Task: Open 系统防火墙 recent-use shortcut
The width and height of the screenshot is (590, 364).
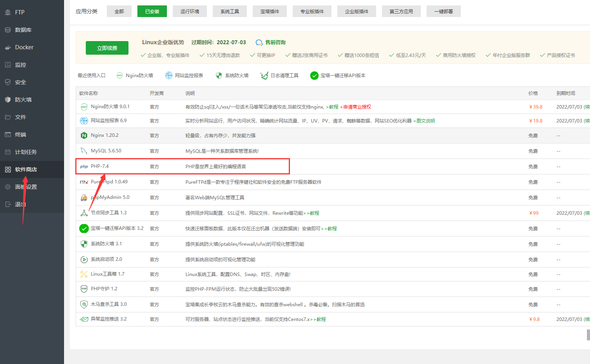Action: pyautogui.click(x=232, y=76)
